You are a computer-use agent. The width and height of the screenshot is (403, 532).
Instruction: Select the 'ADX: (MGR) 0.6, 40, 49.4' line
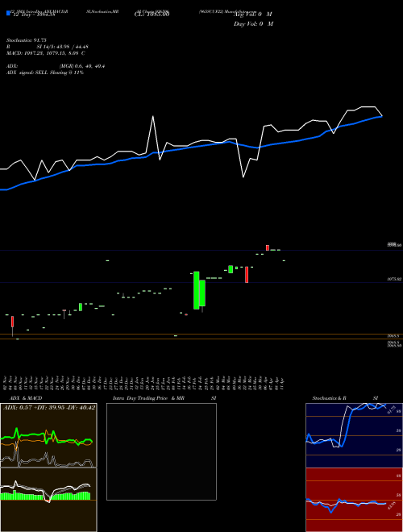56,66
